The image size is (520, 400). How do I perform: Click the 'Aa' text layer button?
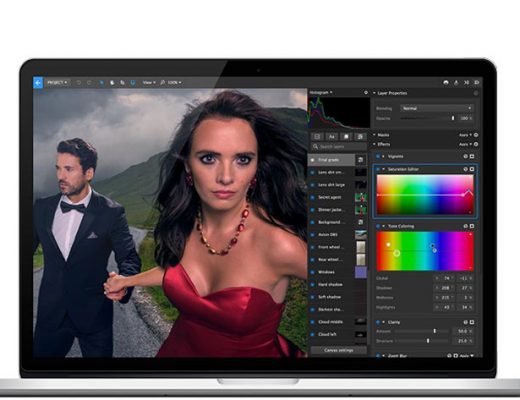tap(332, 137)
